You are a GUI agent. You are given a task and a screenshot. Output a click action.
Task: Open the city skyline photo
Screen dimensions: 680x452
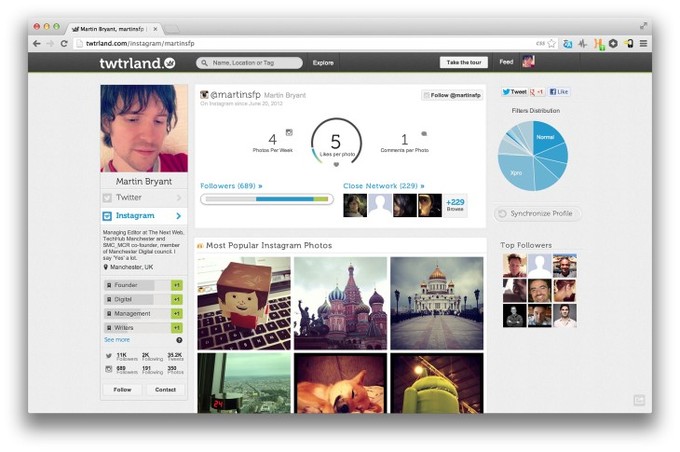point(244,383)
